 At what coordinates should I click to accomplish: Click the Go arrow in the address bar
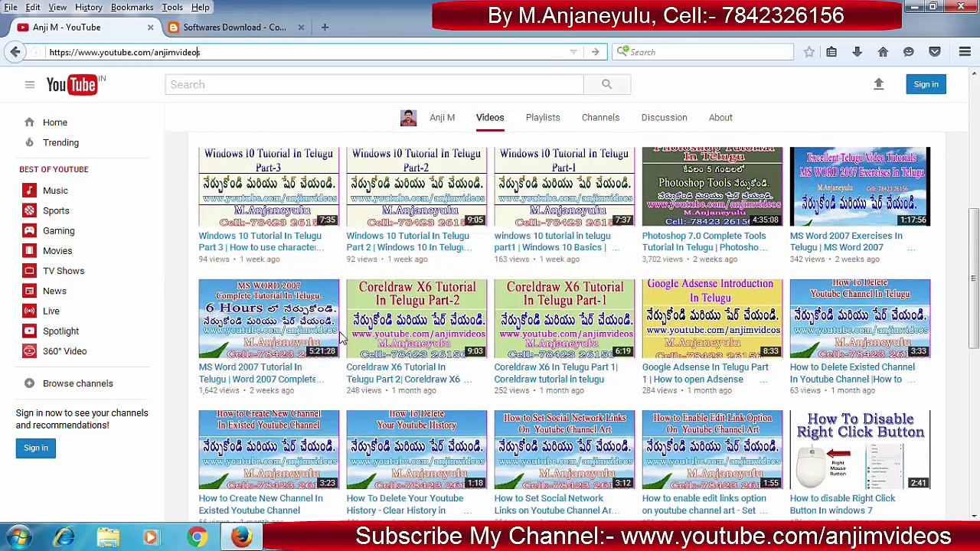tap(595, 52)
